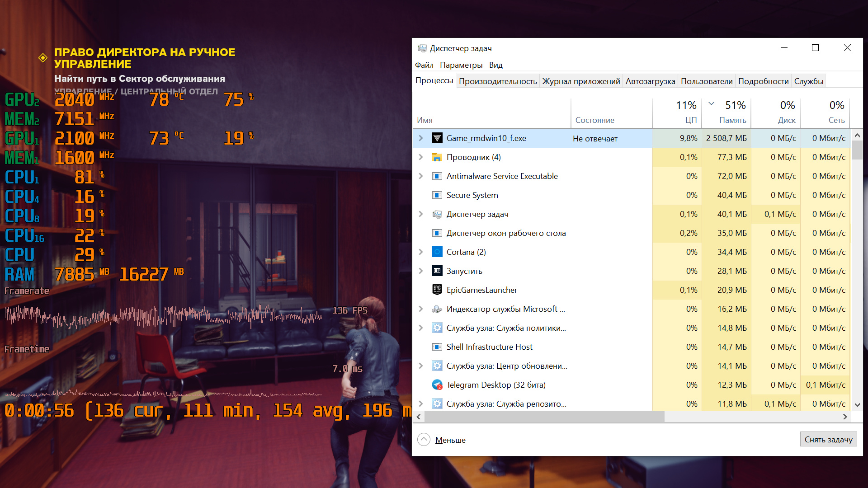Sort by the Состояние column header
The image size is (868, 488).
(x=612, y=113)
